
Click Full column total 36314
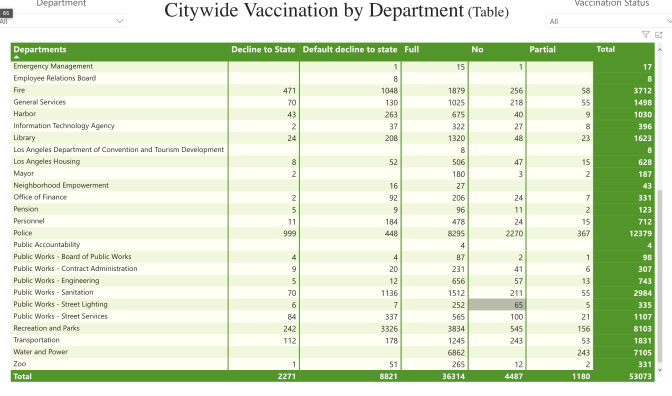(x=453, y=376)
